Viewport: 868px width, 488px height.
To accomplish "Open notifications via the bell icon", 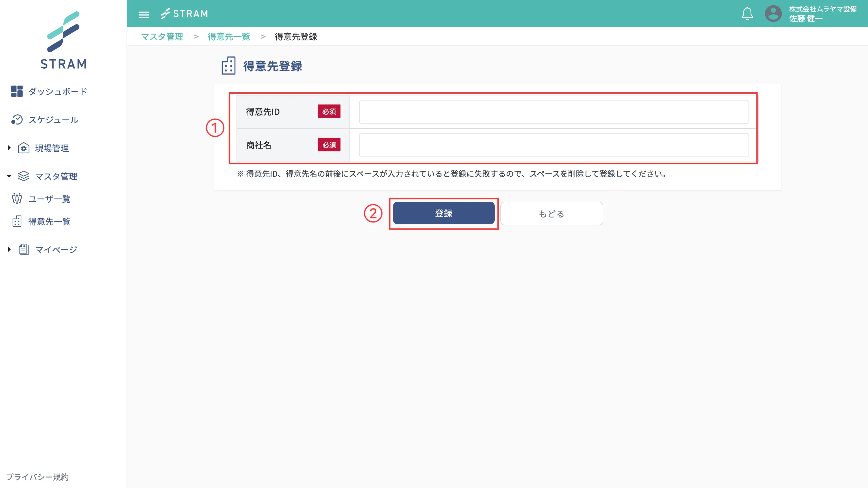I will [x=747, y=14].
